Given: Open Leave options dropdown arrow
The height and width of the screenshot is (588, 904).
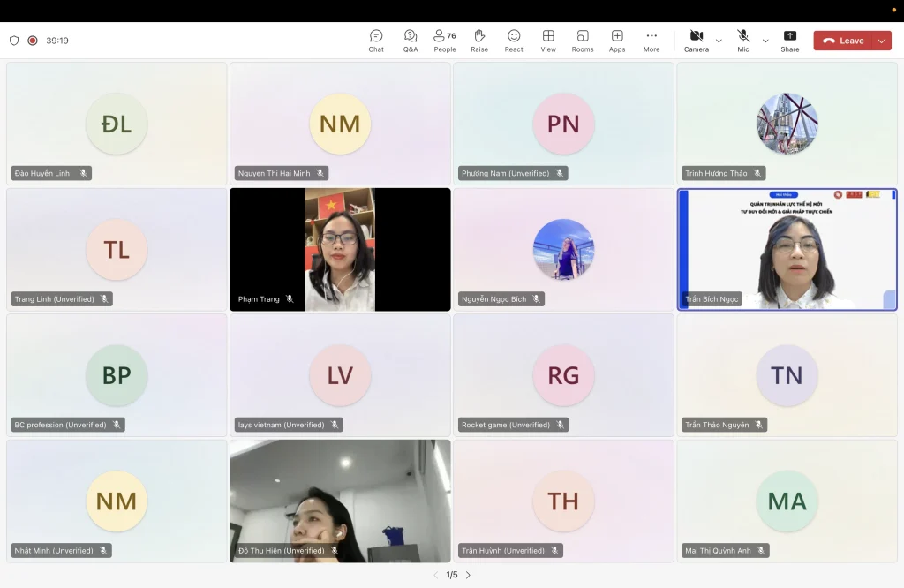Looking at the screenshot, I should point(882,41).
